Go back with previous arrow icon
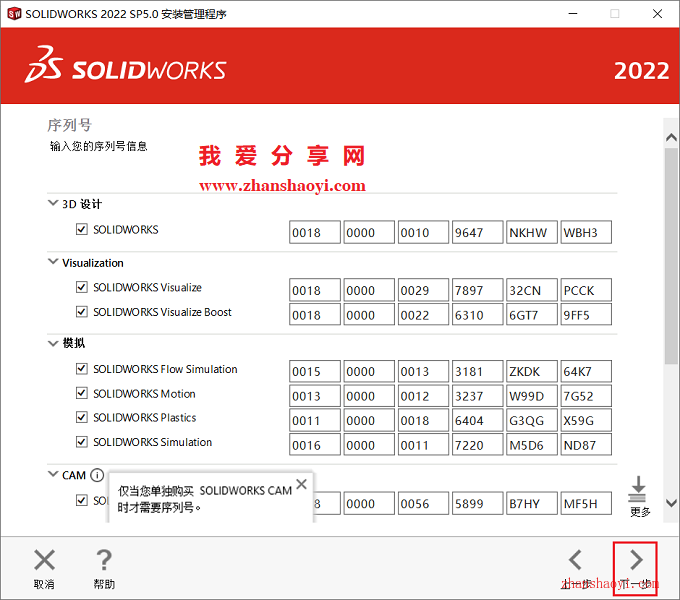Viewport: 680px width, 600px height. (x=575, y=560)
